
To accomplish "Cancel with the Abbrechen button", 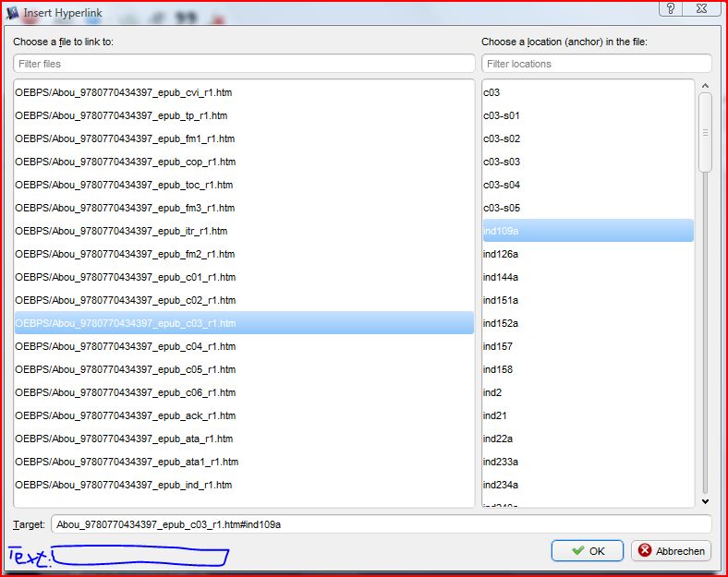I will 672,551.
